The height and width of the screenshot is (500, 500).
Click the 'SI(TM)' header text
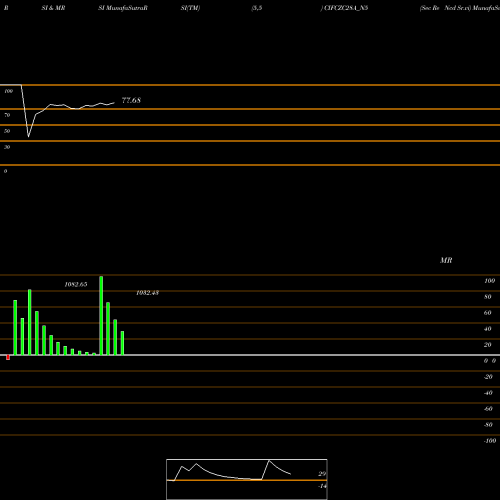pos(190,8)
